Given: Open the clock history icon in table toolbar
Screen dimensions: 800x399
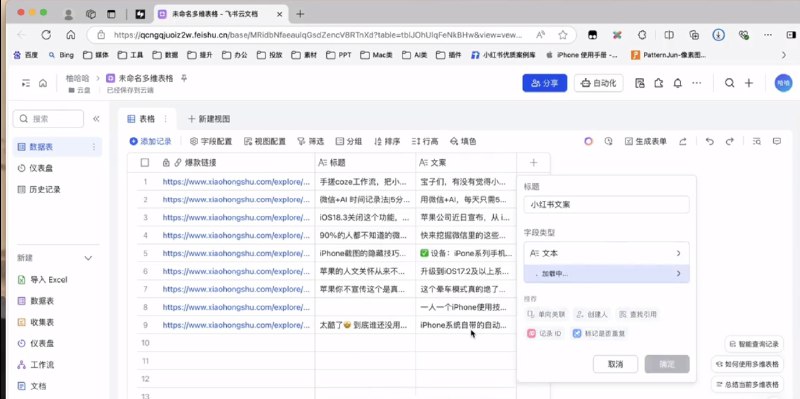Looking at the screenshot, I should point(608,141).
